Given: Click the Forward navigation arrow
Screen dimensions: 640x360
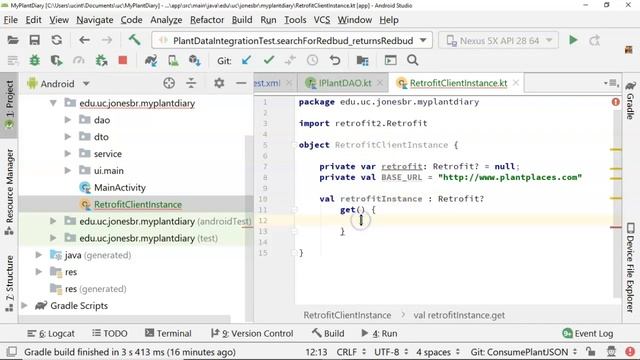Looking at the screenshot, I should [107, 40].
